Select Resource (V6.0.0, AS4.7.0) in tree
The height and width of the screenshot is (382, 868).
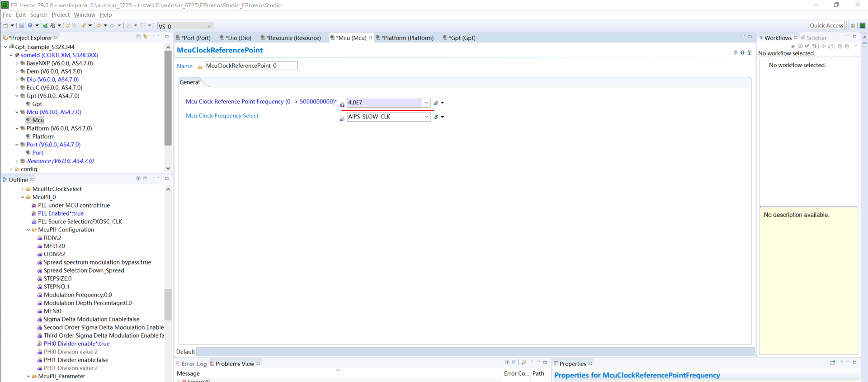[60, 161]
